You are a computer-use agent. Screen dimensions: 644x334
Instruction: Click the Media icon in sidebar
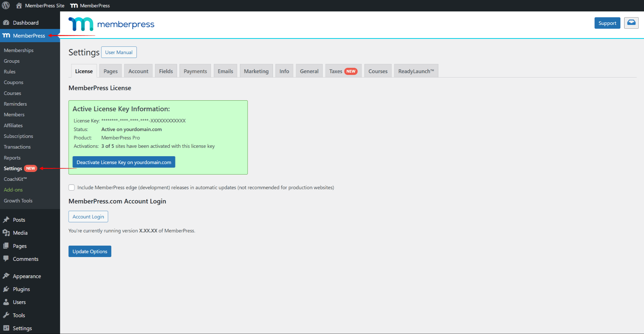6,233
